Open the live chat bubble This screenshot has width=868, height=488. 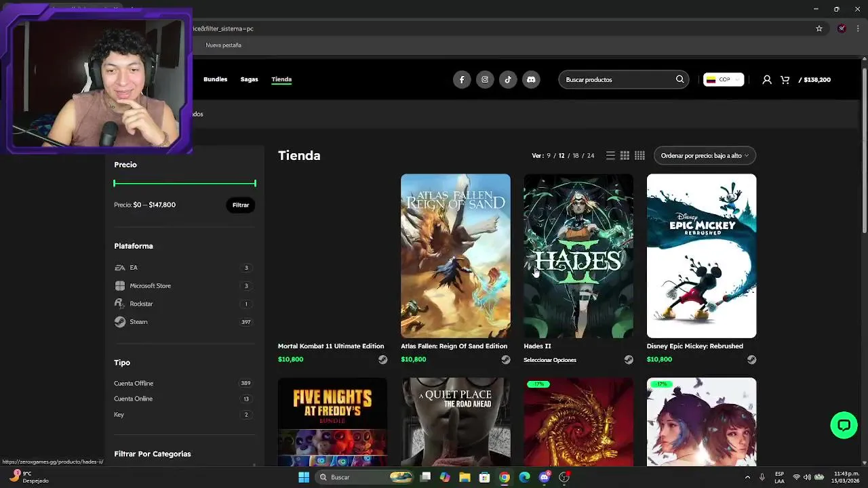[x=844, y=425]
